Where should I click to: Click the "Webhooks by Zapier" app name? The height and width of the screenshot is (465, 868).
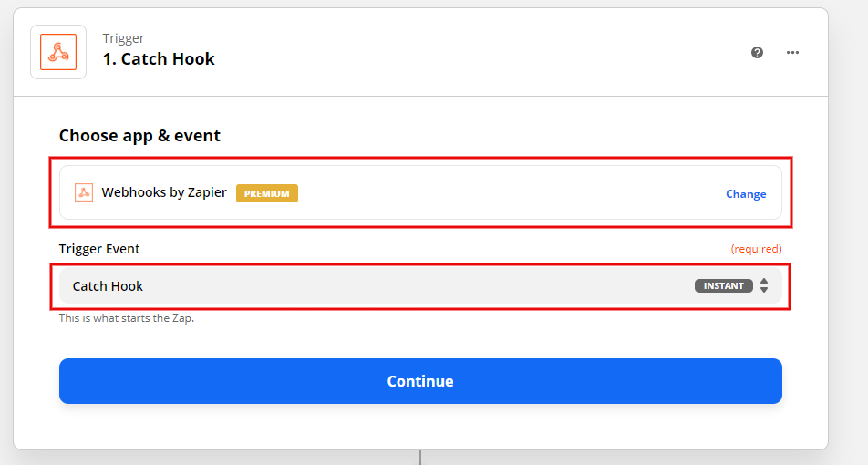point(164,192)
